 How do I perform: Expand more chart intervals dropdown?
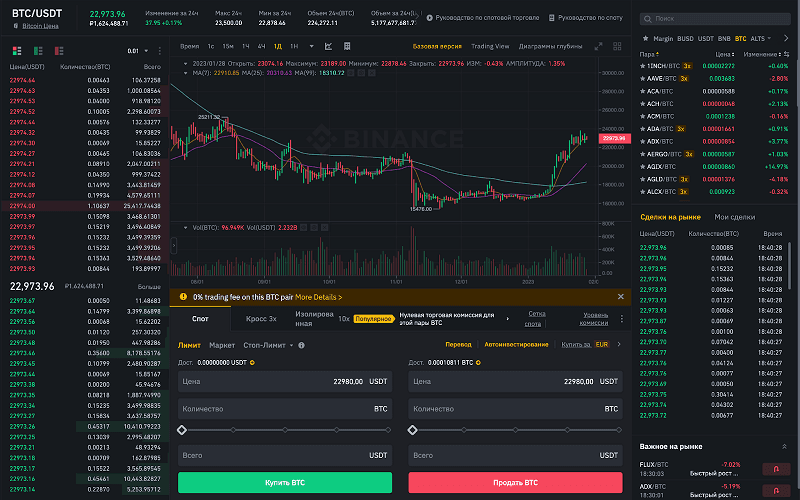click(x=311, y=46)
